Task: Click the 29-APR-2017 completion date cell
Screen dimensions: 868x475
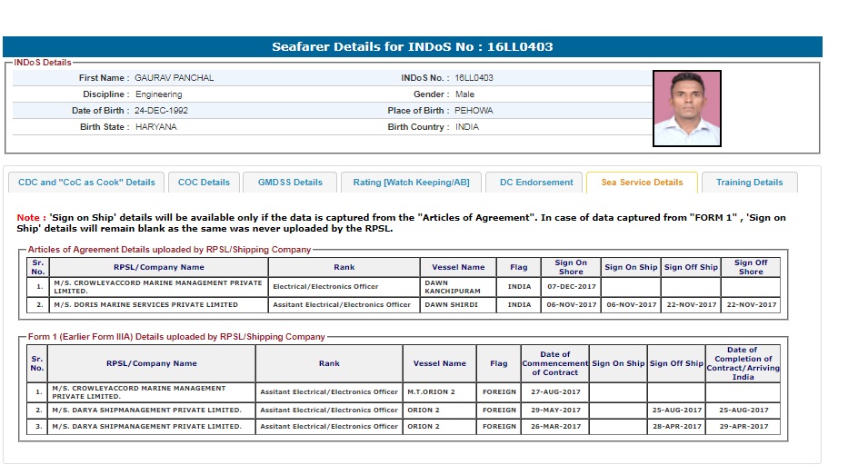Action: tap(742, 426)
